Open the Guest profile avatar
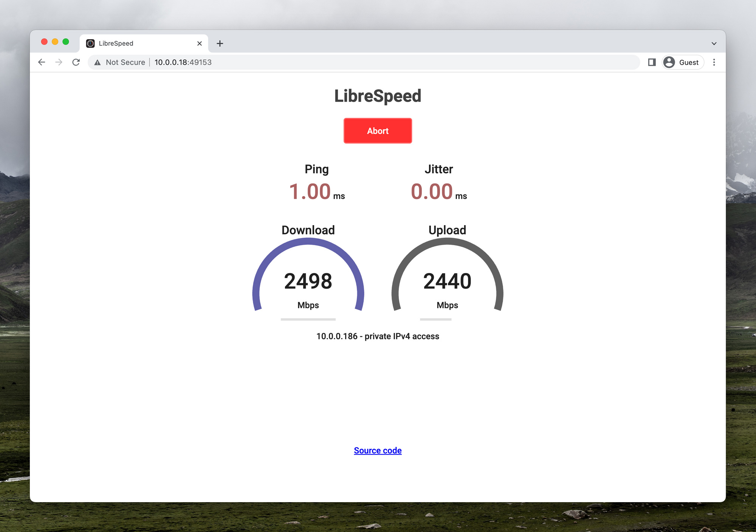The width and height of the screenshot is (756, 532). tap(669, 62)
